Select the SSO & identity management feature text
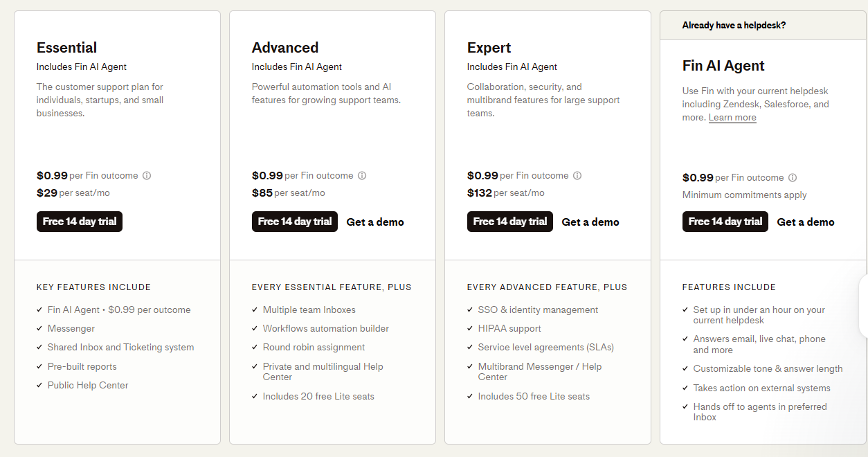 [x=538, y=310]
